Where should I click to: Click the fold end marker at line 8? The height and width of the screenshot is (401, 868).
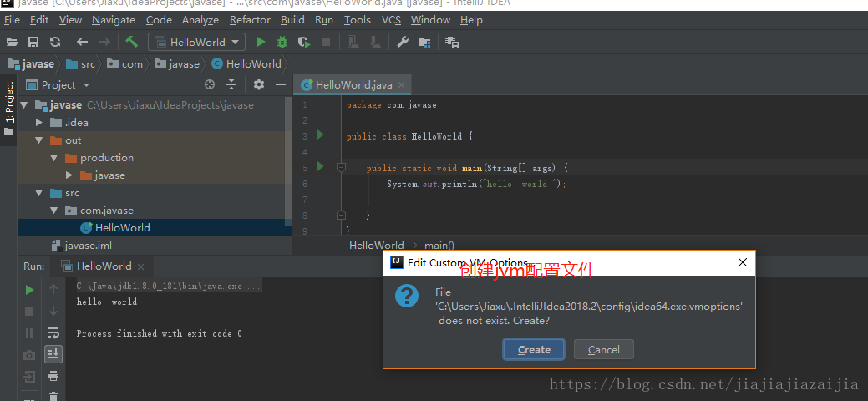point(341,215)
